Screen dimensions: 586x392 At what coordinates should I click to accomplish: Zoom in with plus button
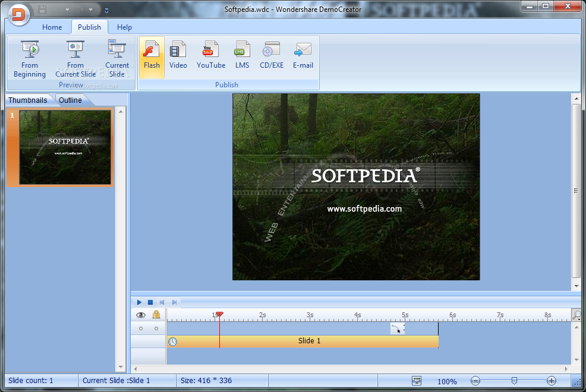coord(552,381)
